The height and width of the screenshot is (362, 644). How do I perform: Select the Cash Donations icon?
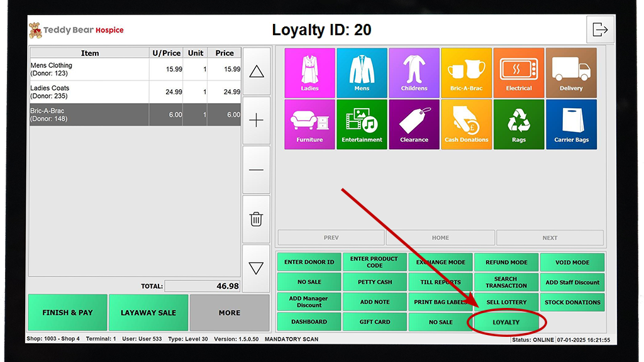tap(467, 124)
